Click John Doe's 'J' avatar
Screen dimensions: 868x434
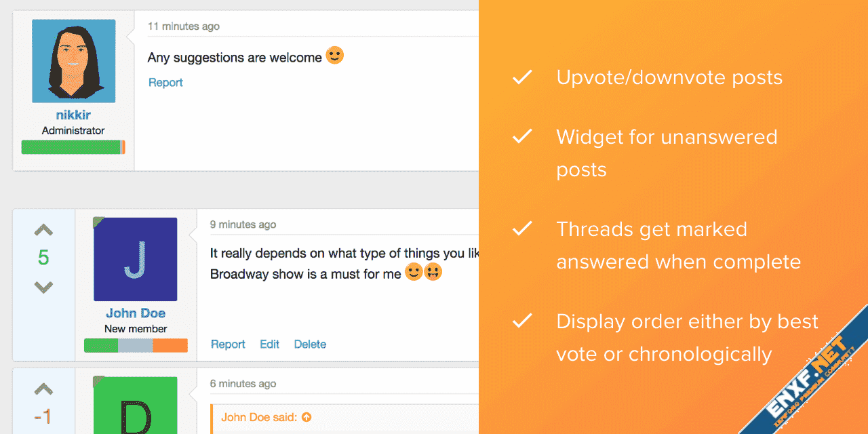pos(136,259)
